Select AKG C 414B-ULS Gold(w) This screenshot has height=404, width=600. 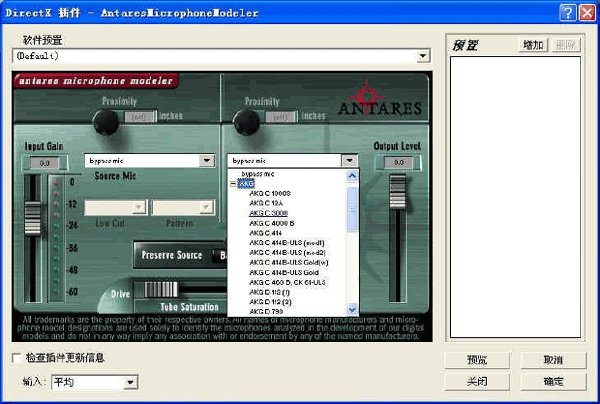click(x=289, y=262)
